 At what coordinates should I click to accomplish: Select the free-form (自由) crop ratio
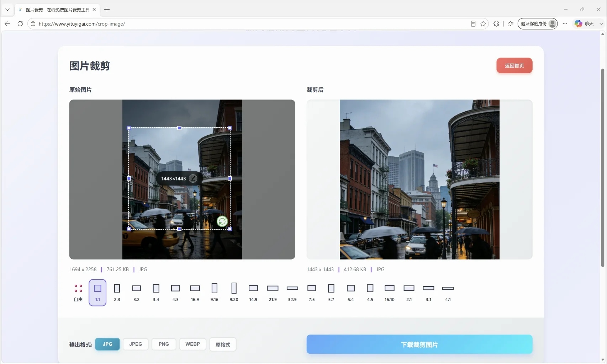[78, 293]
